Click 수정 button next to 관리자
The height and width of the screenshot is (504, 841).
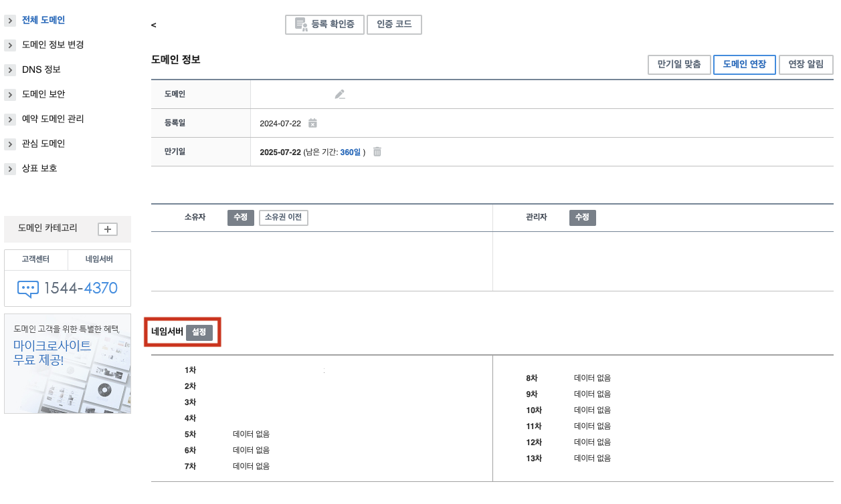tap(583, 218)
